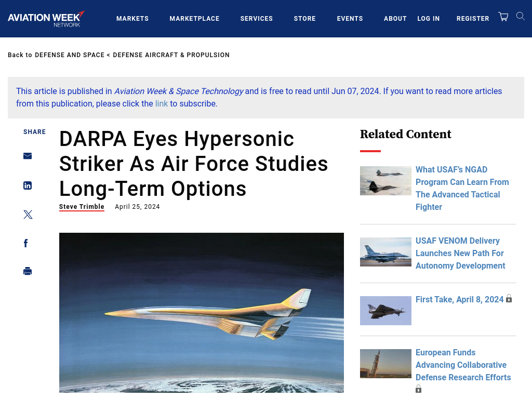532x399 pixels.
Task: Print the article using printer icon
Action: click(28, 271)
